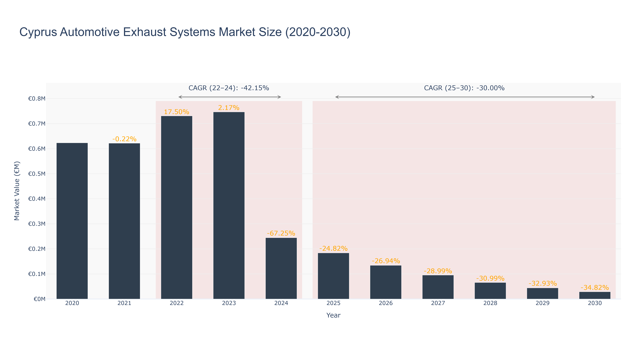644x345 pixels.
Task: Click the 2027 x-axis year label
Action: [x=438, y=303]
